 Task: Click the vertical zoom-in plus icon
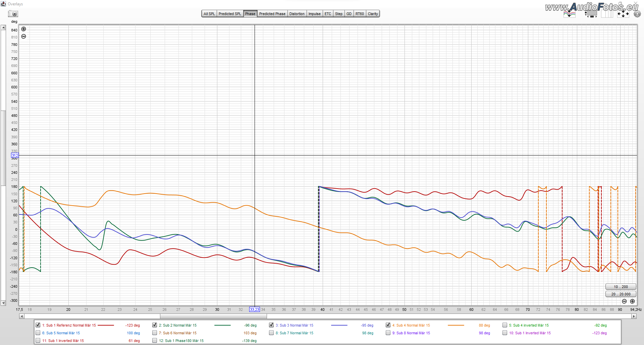coord(23,29)
